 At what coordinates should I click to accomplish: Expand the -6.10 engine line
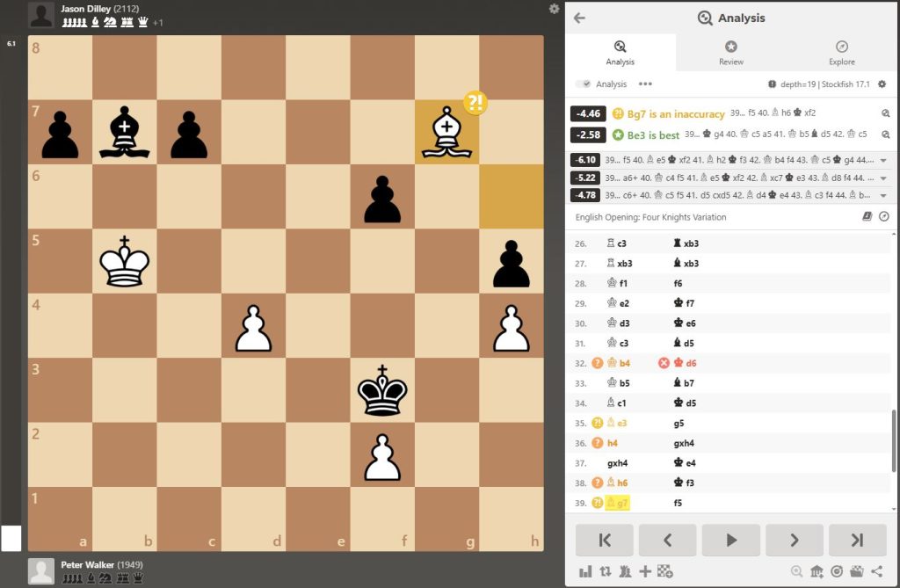pyautogui.click(x=883, y=160)
